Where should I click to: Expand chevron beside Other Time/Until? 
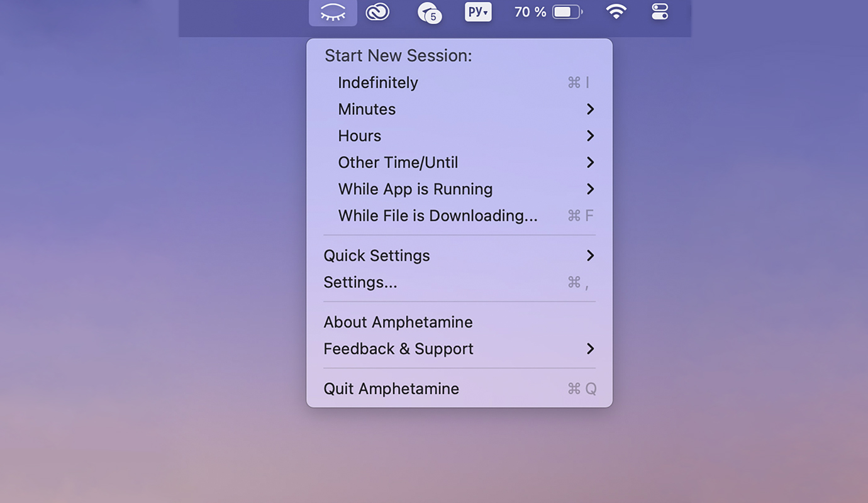tap(590, 162)
